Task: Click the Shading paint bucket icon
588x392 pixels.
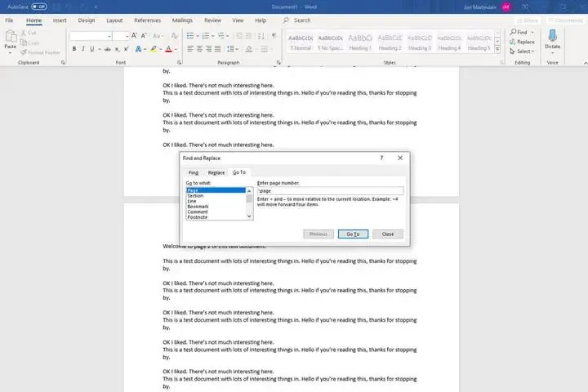Action: tap(248, 49)
